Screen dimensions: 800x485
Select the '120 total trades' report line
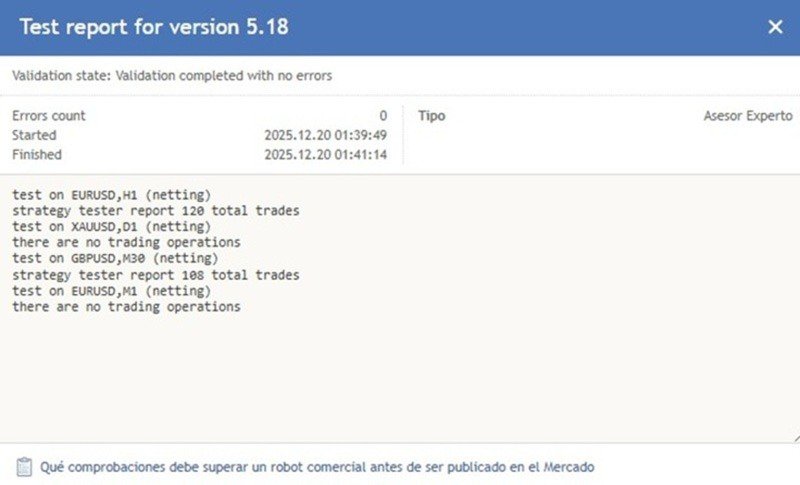pyautogui.click(x=156, y=211)
